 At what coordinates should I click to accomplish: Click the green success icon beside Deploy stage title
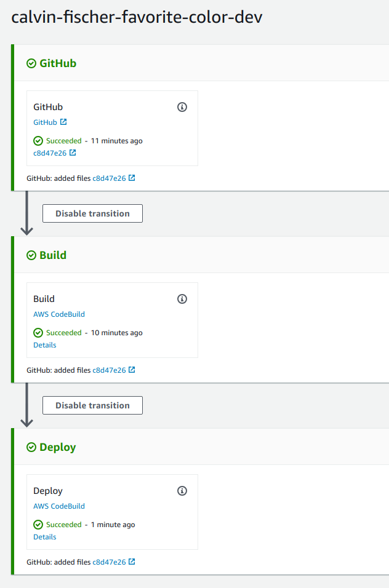pos(31,447)
